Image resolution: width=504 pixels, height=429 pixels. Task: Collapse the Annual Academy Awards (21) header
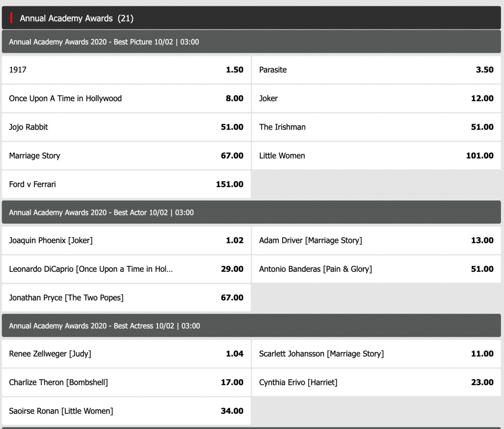(76, 18)
